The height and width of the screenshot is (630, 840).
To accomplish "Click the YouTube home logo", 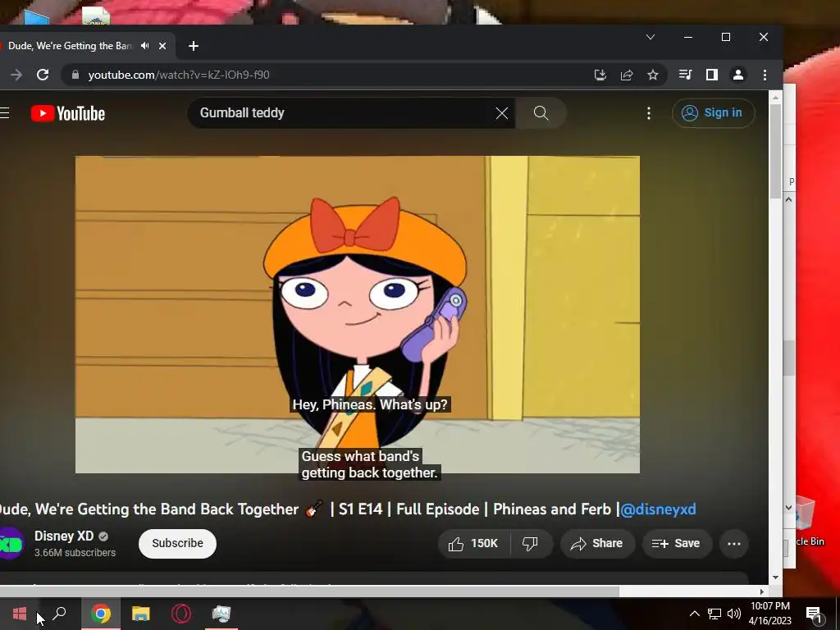I will tap(68, 113).
